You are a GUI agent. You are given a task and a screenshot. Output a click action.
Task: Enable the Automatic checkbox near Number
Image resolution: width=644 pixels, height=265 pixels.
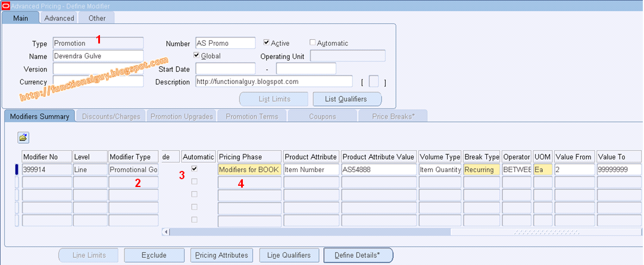pyautogui.click(x=312, y=42)
